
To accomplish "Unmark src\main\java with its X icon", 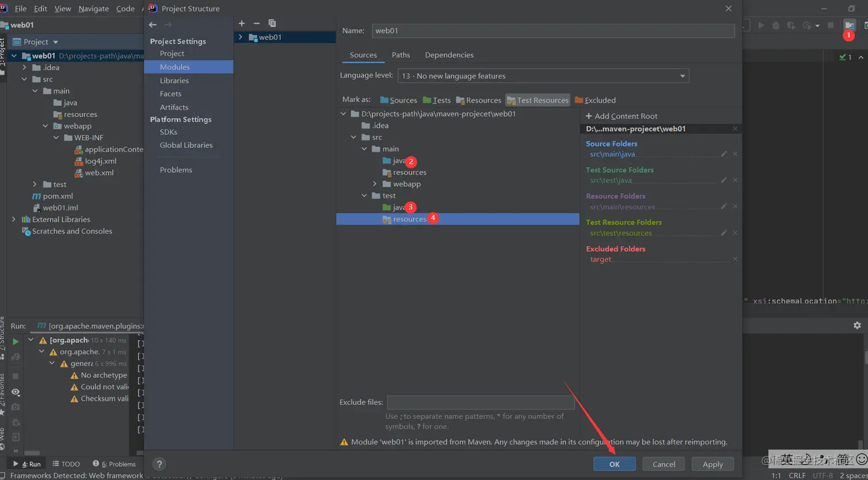I will 735,154.
